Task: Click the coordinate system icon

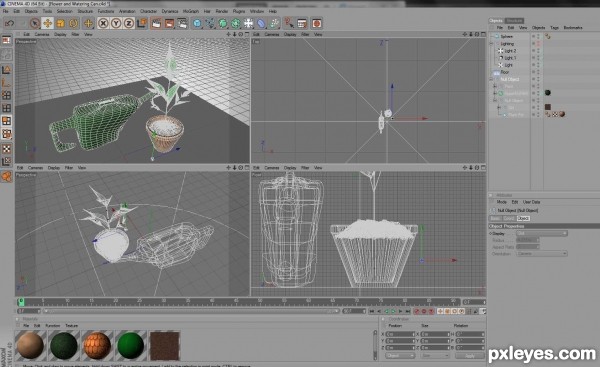Action: [x=142, y=23]
